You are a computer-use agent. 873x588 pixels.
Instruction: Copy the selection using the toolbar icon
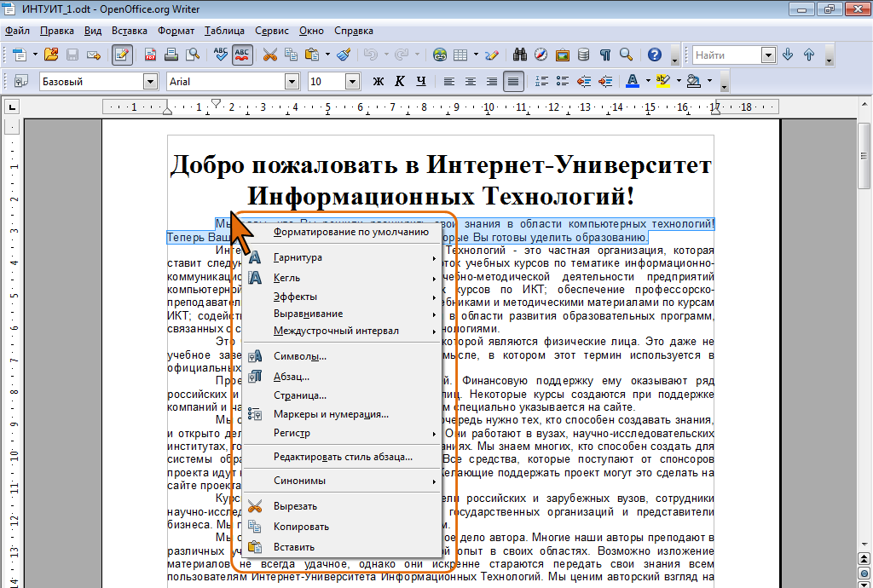[x=292, y=55]
